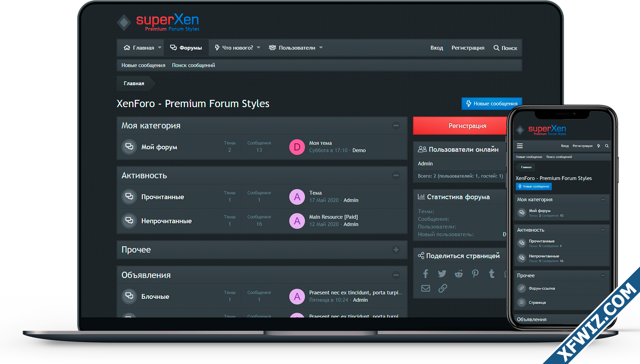
Task: Collapse the Моя категория block
Action: [x=396, y=126]
